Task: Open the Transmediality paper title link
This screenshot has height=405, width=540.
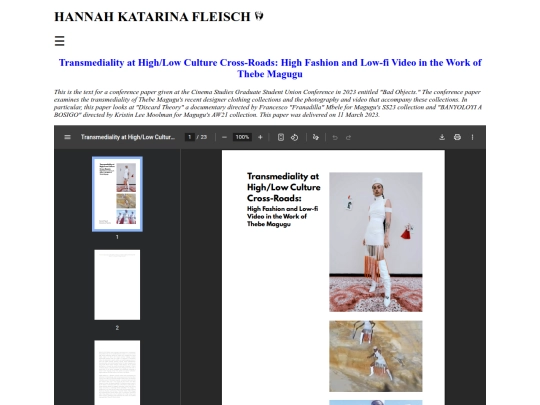Action: 270,68
